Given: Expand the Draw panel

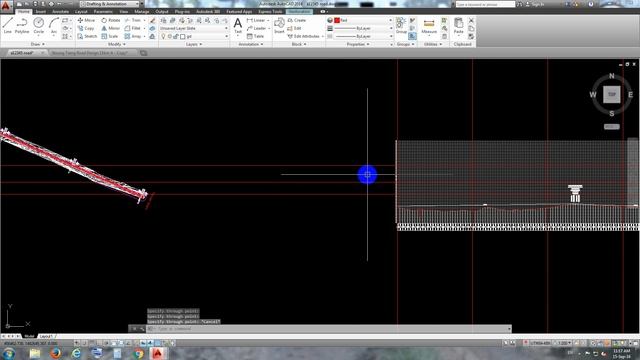Looking at the screenshot, I should 38,44.
